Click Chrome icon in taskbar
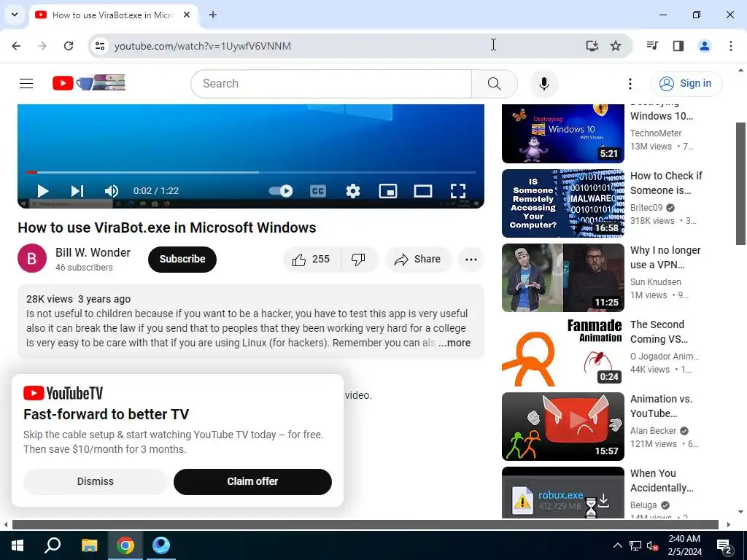Image resolution: width=747 pixels, height=560 pixels. point(125,545)
